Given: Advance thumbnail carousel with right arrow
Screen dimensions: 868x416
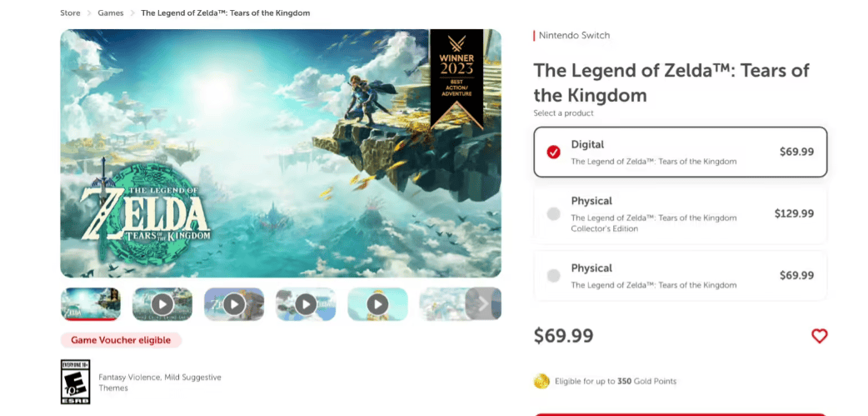Looking at the screenshot, I should pyautogui.click(x=482, y=303).
